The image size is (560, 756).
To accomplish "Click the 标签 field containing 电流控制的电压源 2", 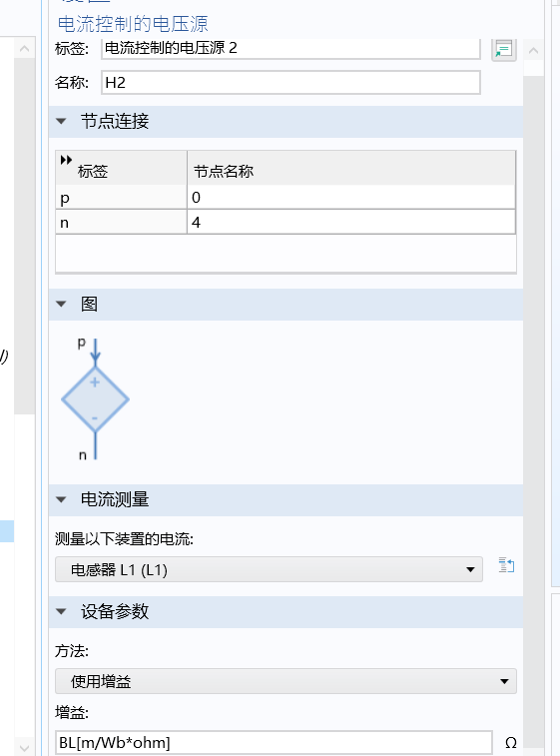I will [290, 48].
